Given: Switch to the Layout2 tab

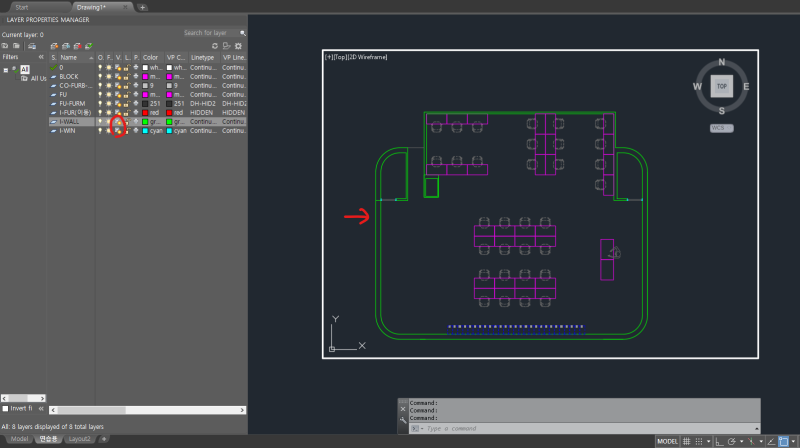Looking at the screenshot, I should 79,439.
